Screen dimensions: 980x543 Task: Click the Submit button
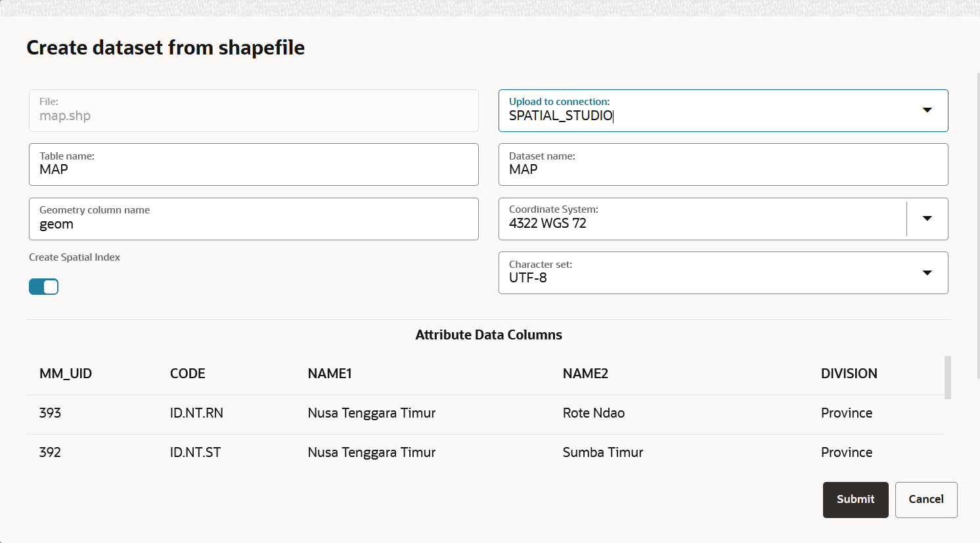(855, 500)
